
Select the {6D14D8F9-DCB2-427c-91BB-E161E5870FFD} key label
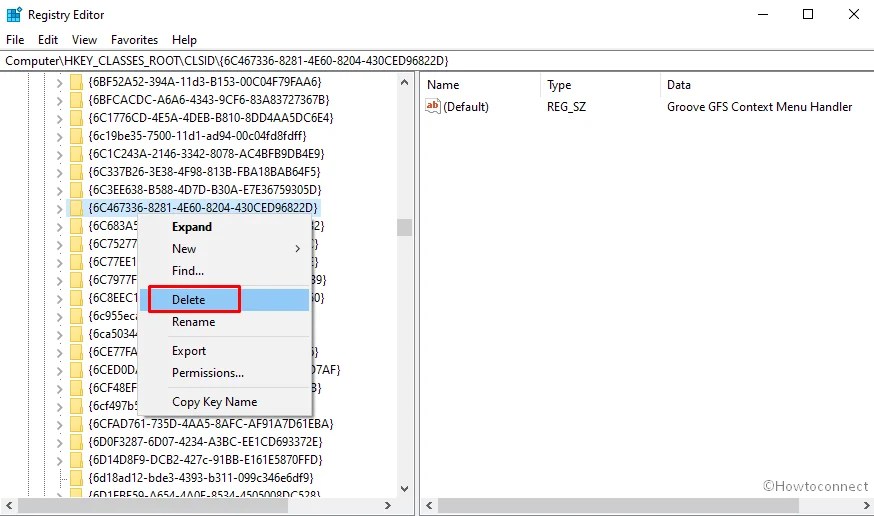206,460
